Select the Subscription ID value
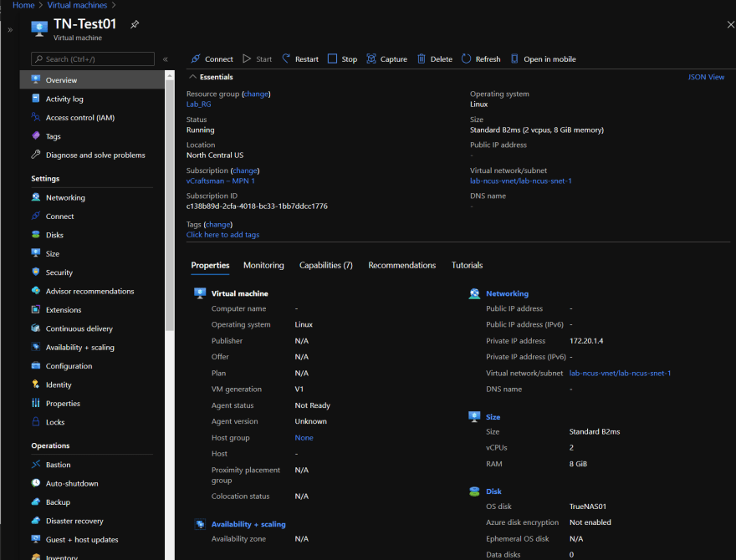The image size is (736, 560). [x=257, y=206]
